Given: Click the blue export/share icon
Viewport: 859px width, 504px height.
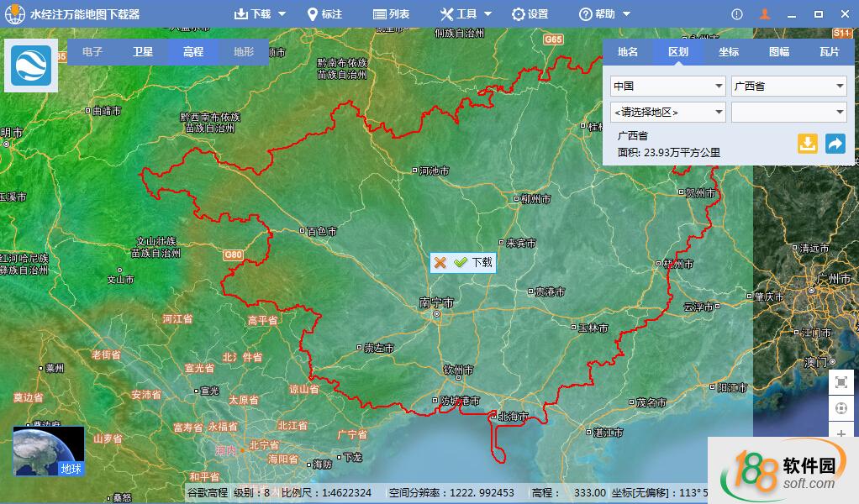Looking at the screenshot, I should 835,144.
